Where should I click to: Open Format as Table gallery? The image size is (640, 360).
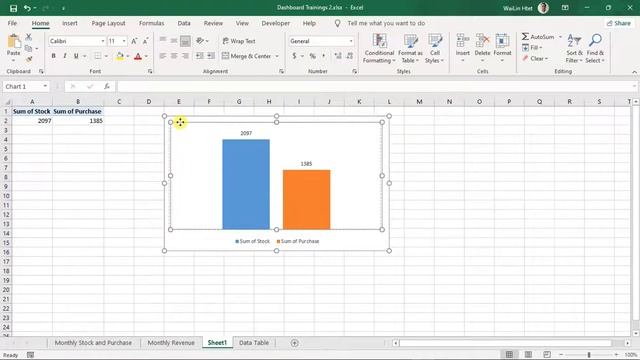click(x=410, y=49)
